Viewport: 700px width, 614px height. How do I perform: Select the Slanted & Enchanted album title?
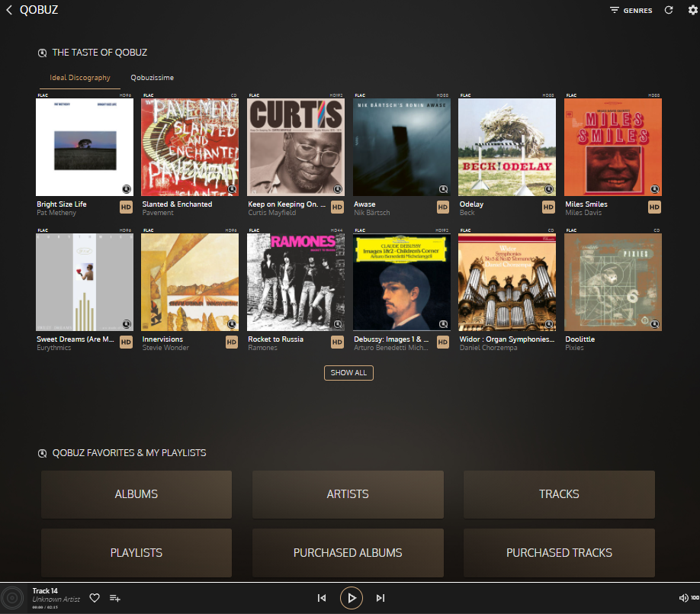click(177, 204)
